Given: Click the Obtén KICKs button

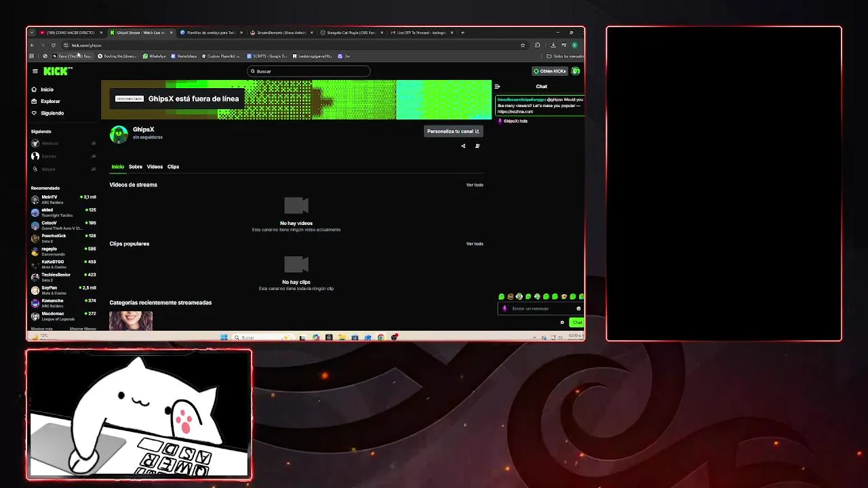Looking at the screenshot, I should coord(550,71).
